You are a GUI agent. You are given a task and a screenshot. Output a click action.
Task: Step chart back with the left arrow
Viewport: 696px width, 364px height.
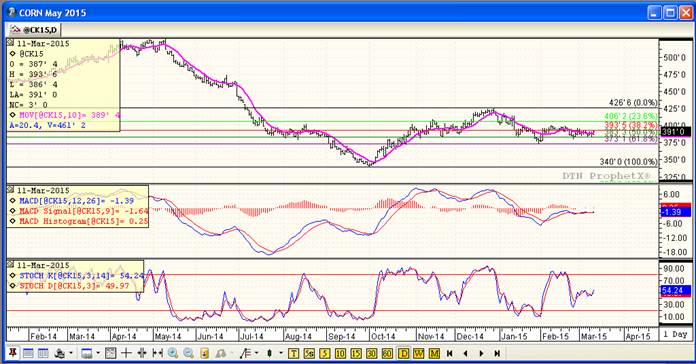pos(465,353)
